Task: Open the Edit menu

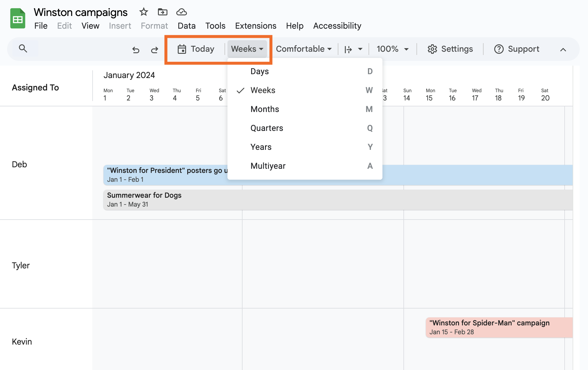Action: click(64, 26)
